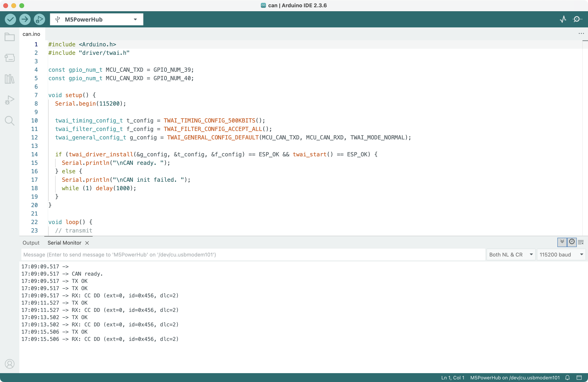This screenshot has width=588, height=382.
Task: Select the can.ino editor tab
Action: [31, 34]
